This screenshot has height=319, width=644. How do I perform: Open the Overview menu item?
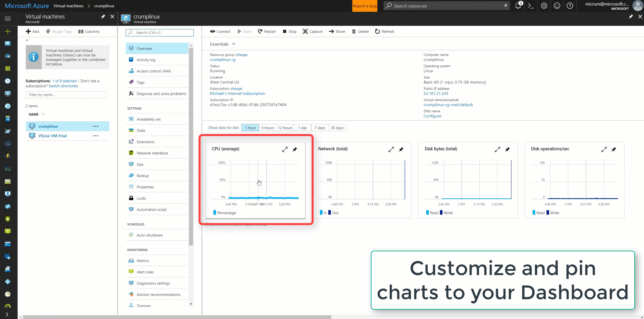(x=157, y=49)
